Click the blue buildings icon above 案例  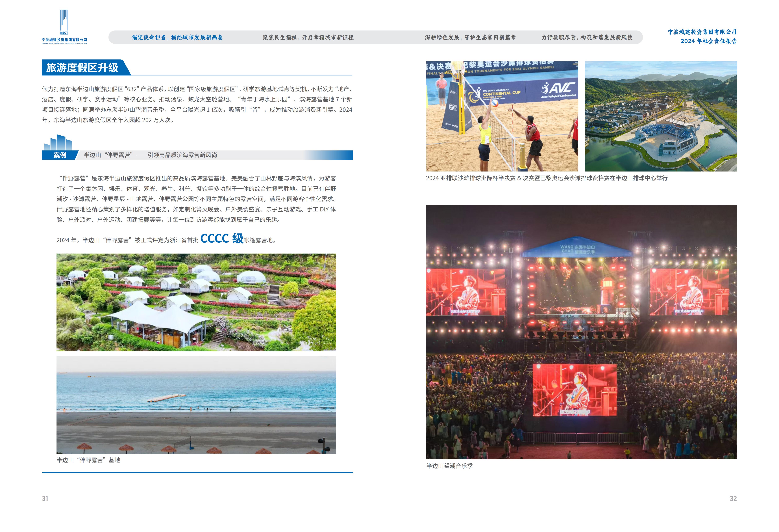point(58,142)
